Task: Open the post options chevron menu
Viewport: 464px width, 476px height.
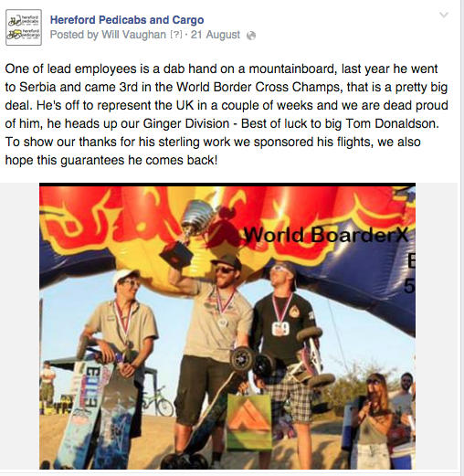Action: [444, 15]
